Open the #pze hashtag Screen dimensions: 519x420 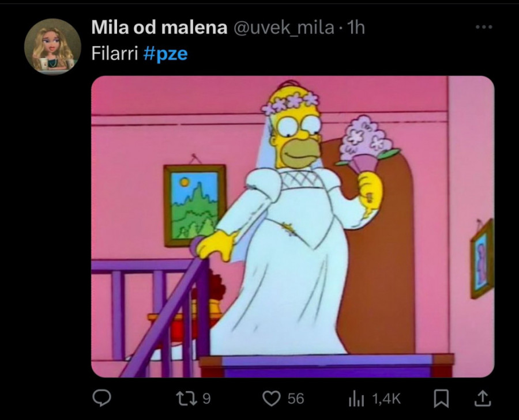166,54
